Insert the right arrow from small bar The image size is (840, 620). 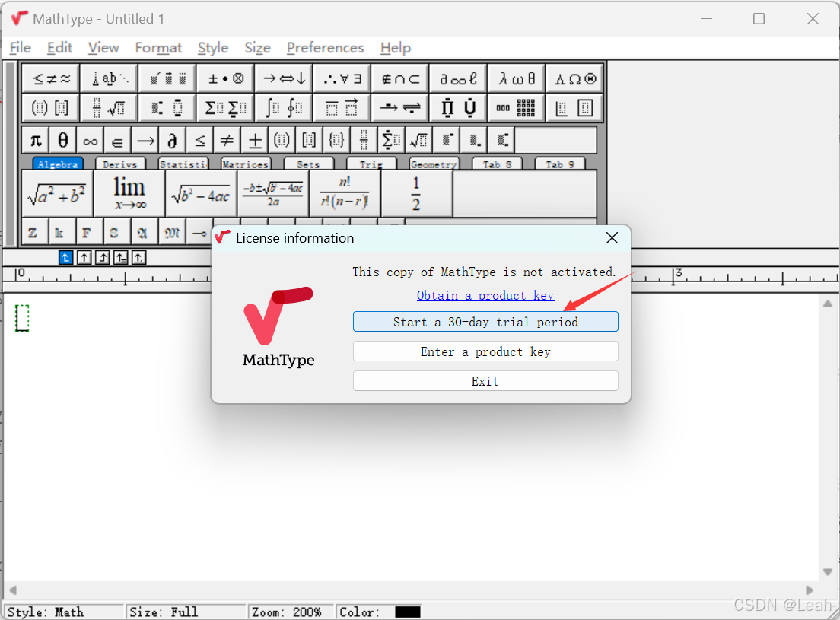coord(145,140)
